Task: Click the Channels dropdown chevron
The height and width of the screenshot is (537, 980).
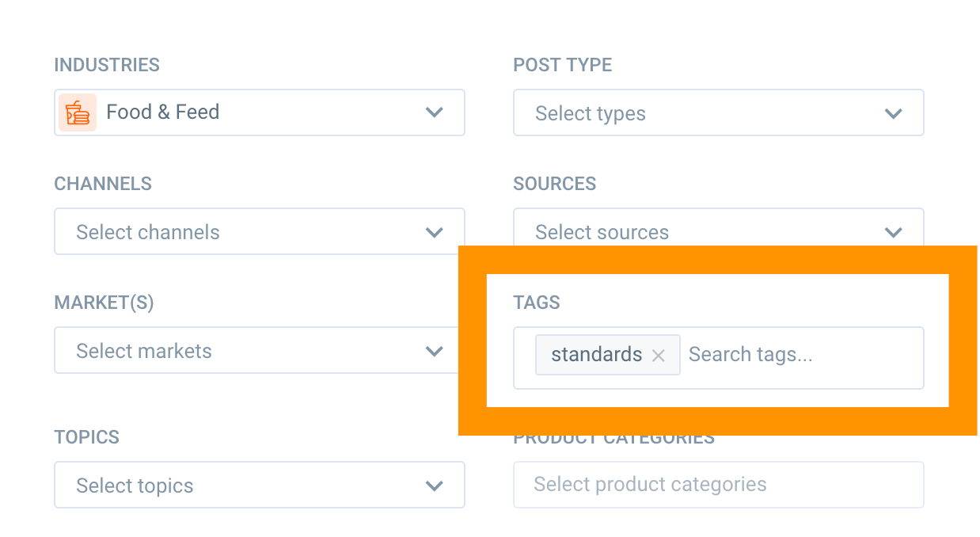Action: coord(434,231)
